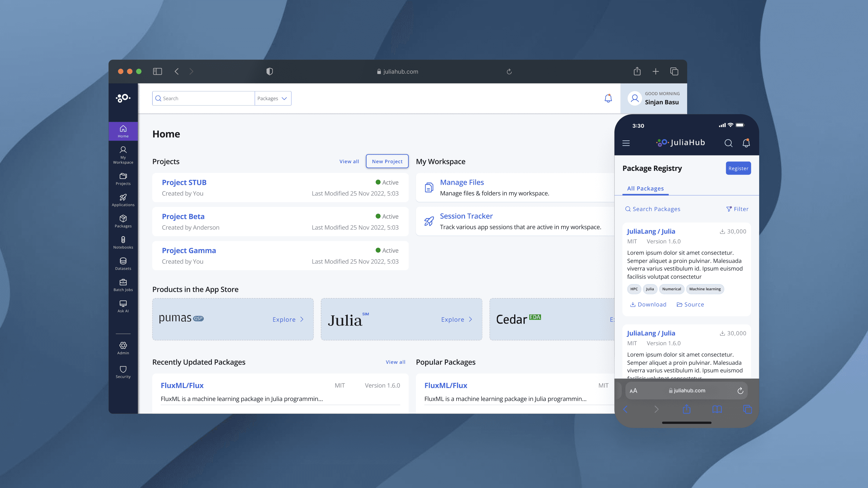Select the All Packages tab
868x488 pixels.
point(645,189)
